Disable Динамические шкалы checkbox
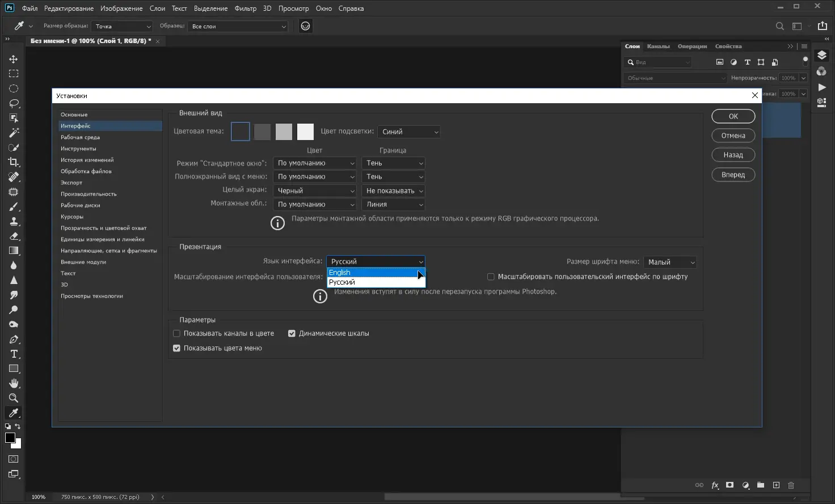The height and width of the screenshot is (504, 835). 292,333
